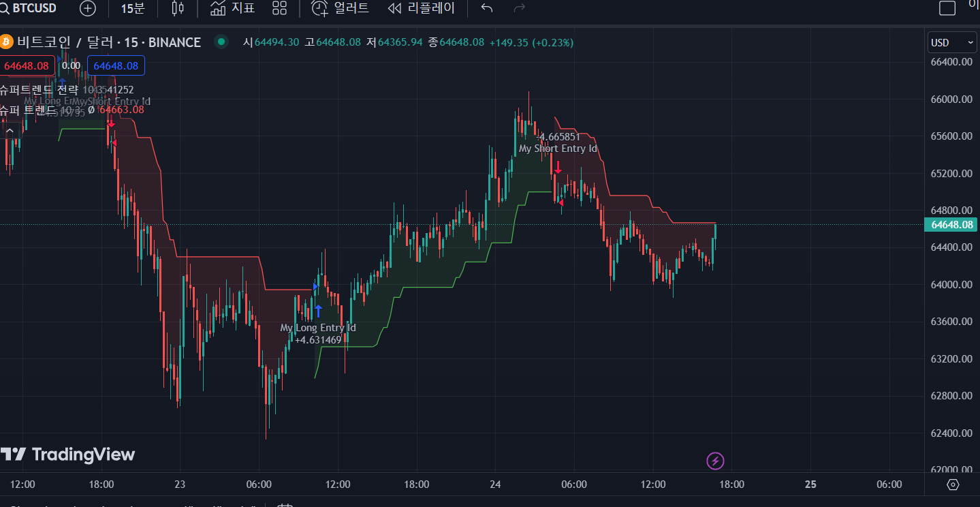Click the redo arrow icon
980x507 pixels.
[x=519, y=8]
